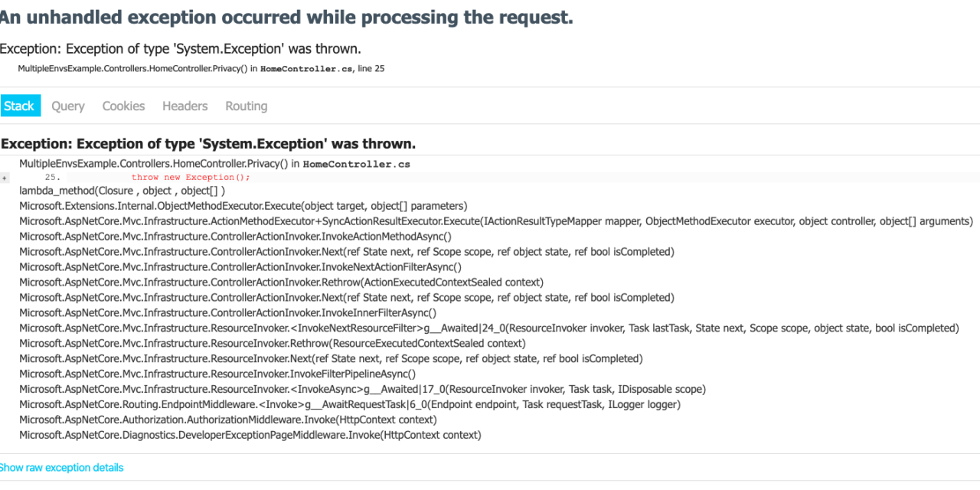Screen dimensions: 980x490
Task: Select the AuthorizationMiddleware.Invoke stack frame
Action: [227, 420]
